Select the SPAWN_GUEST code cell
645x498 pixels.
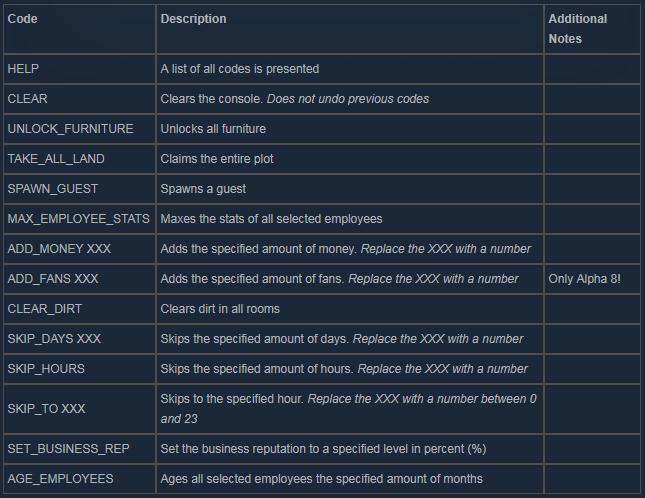[53, 189]
